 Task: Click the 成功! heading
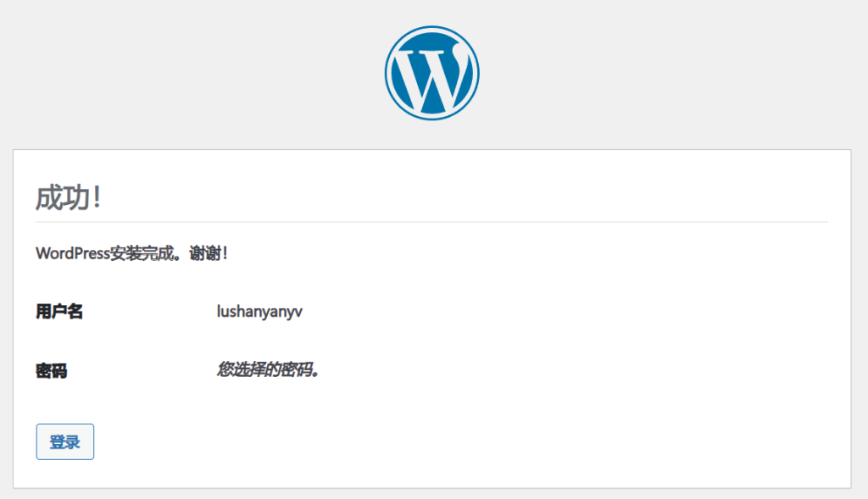pyautogui.click(x=69, y=197)
